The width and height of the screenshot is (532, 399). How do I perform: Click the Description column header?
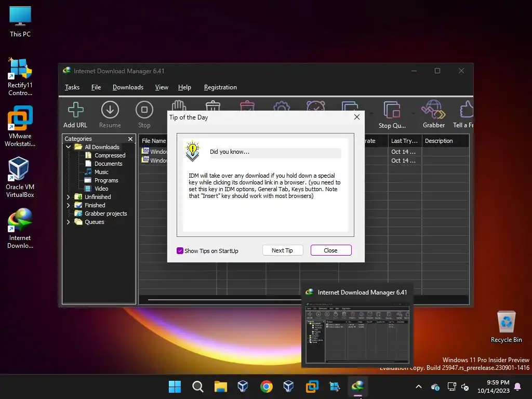click(x=445, y=141)
